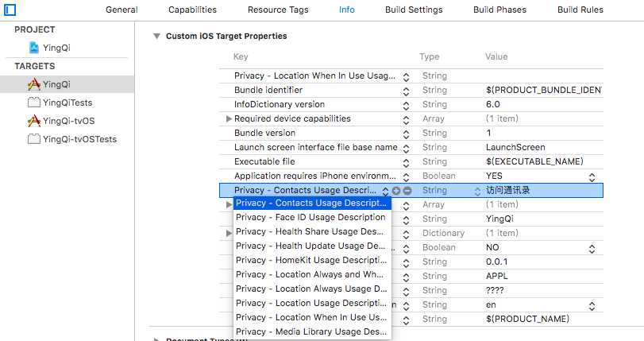Select the YingQi project item
Viewport: 644px width, 341px height.
click(x=56, y=48)
